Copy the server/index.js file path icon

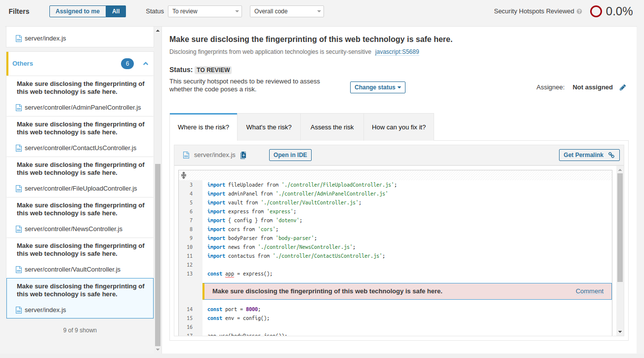tap(243, 155)
